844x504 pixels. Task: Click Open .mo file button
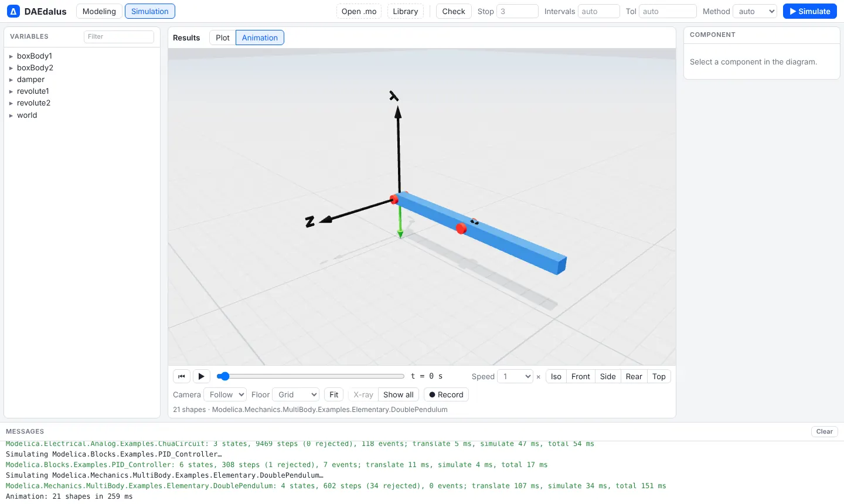[x=359, y=11]
